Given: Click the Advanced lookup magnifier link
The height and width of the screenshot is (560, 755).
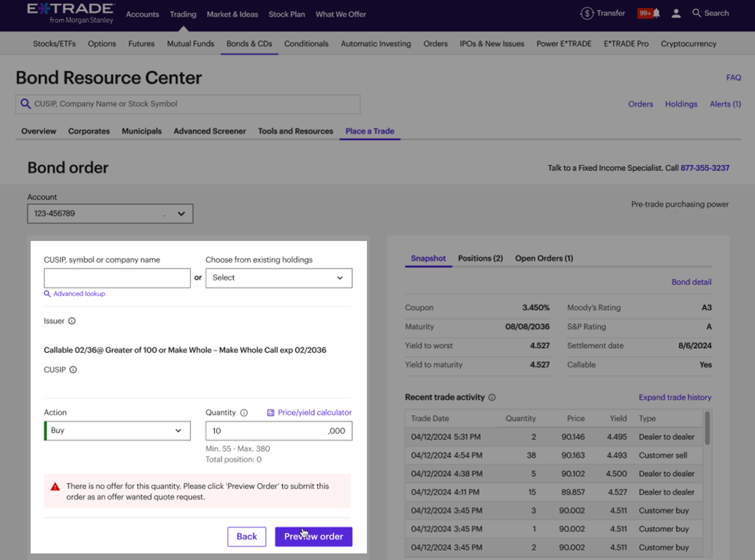Looking at the screenshot, I should (x=75, y=293).
